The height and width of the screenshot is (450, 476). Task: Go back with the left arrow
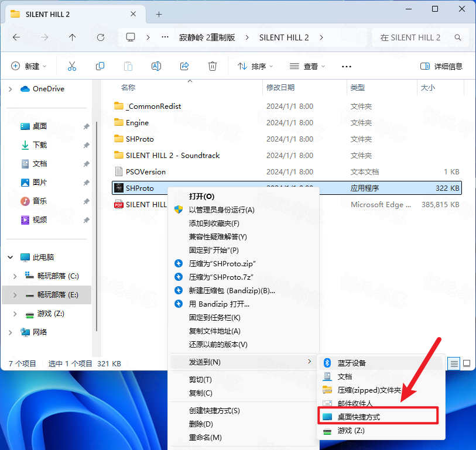coord(16,37)
